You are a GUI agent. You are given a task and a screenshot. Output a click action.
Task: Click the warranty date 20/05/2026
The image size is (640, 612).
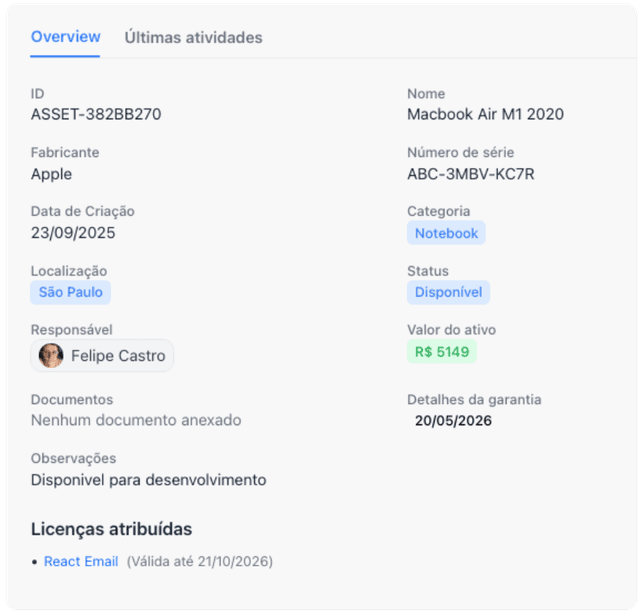point(453,421)
